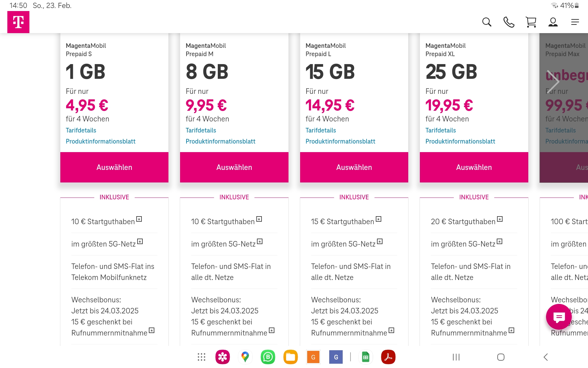The width and height of the screenshot is (588, 368).
Task: Open the user account icon
Action: (x=553, y=22)
